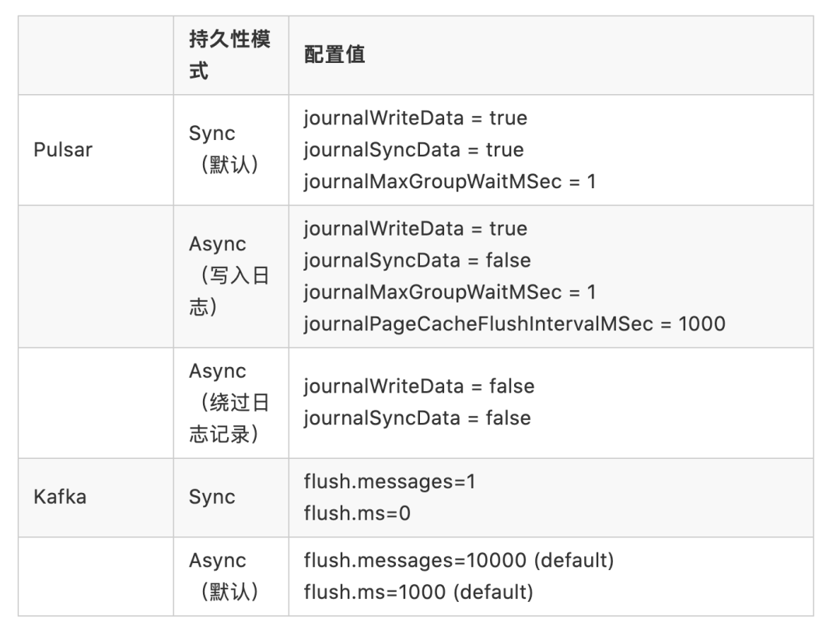Click the empty top-left header cell
Screen dimensions: 840x633
coord(96,55)
